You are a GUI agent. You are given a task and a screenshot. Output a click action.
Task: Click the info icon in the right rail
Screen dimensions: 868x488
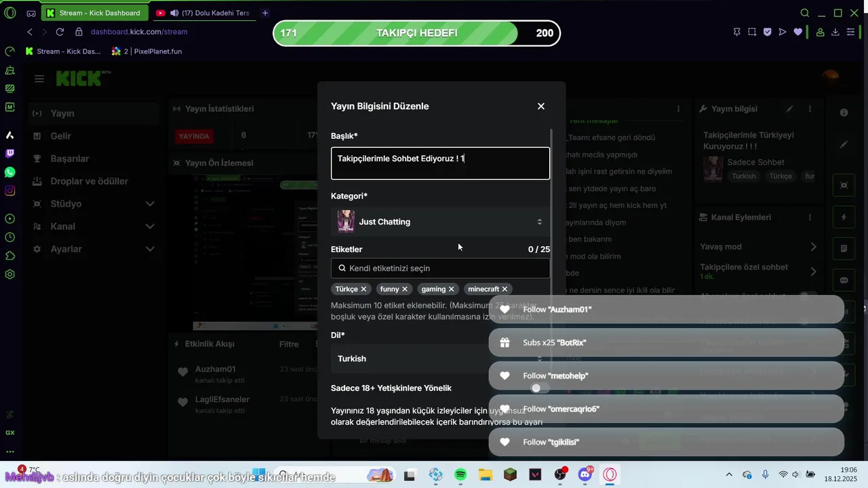tap(844, 113)
